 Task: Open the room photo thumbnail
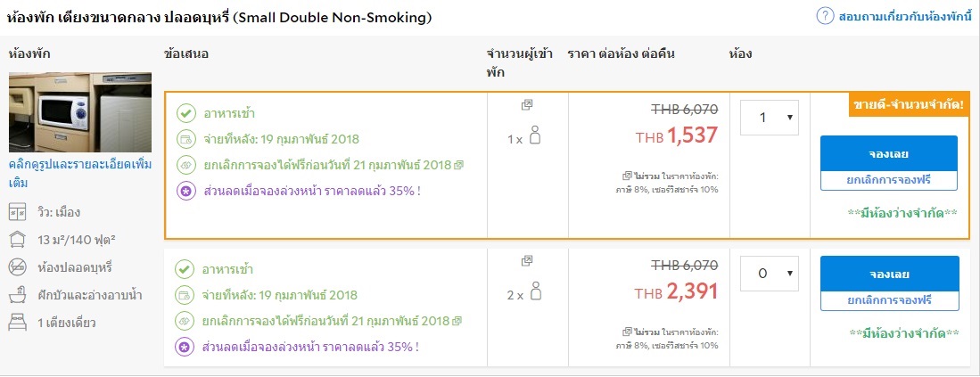(x=81, y=112)
